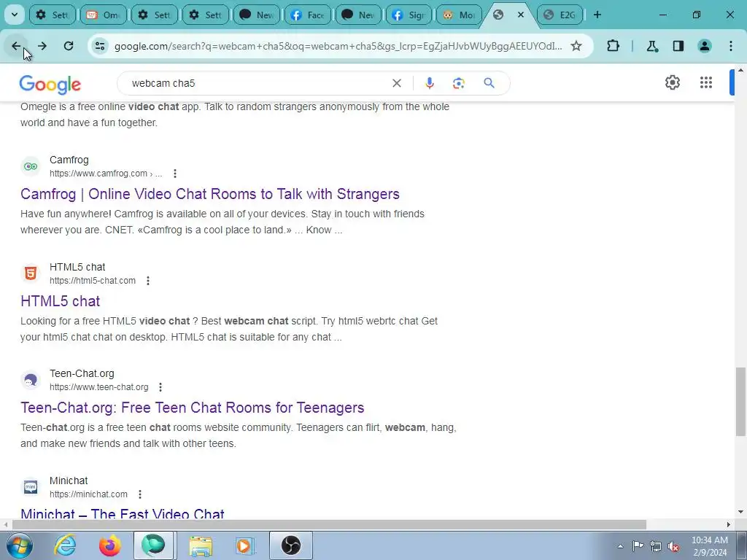Click the network tray icon

pyautogui.click(x=656, y=547)
